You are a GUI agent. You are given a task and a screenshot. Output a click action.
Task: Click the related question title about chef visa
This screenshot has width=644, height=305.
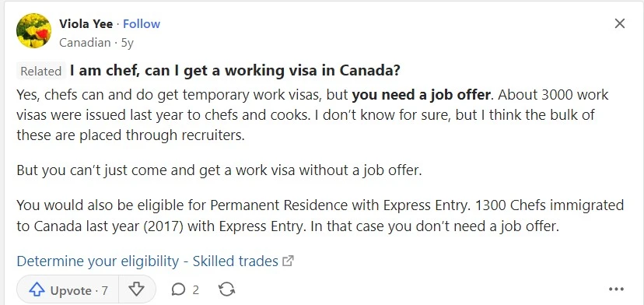point(235,71)
